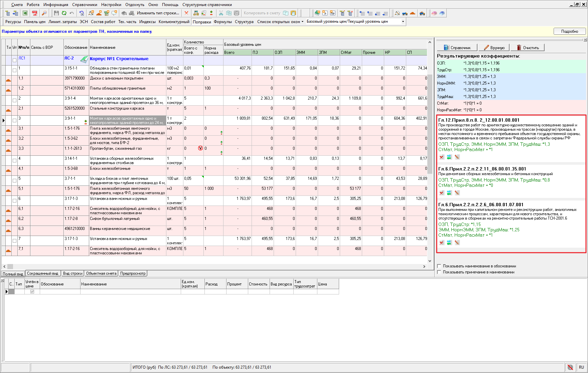Tick checkbox for row 2 Монтаж каркасов
This screenshot has width=588, height=373.
[14, 101]
